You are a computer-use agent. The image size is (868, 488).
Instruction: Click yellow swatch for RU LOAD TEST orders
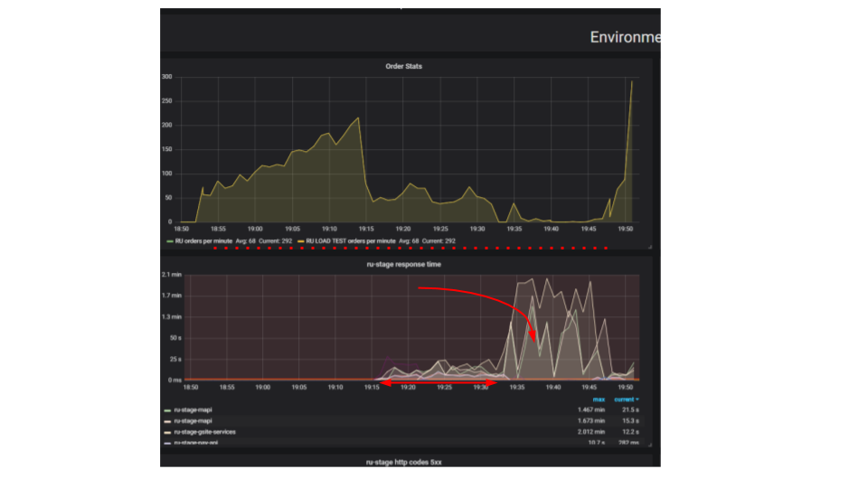pos(300,241)
